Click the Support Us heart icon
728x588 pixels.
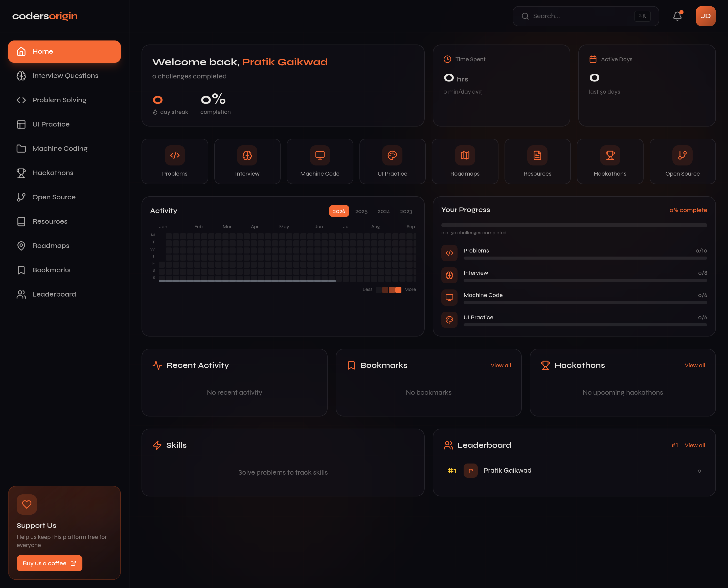[x=27, y=504]
